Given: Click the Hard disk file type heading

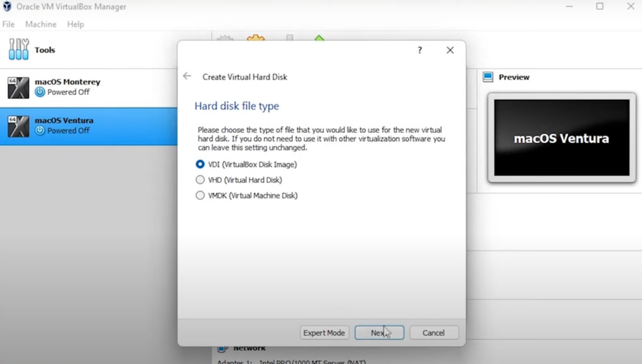Looking at the screenshot, I should coord(237,106).
